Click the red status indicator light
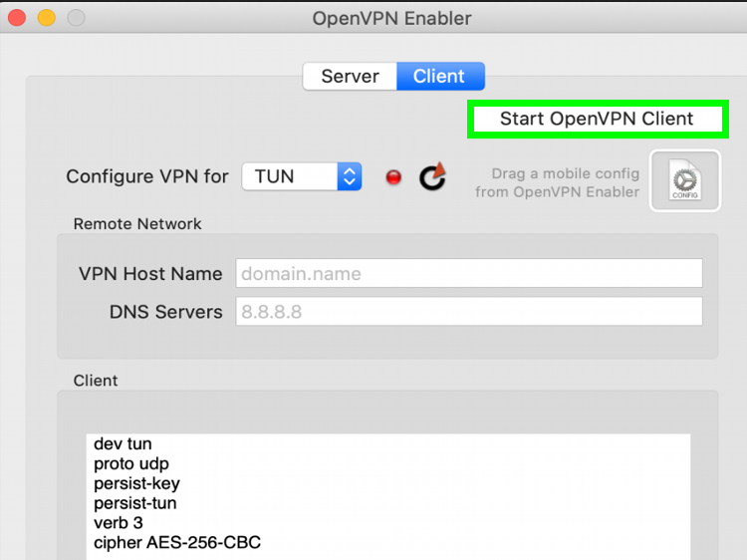 click(393, 177)
